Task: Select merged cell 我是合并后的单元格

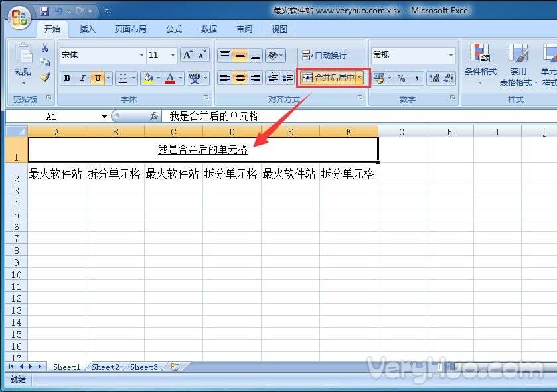Action: coord(203,150)
